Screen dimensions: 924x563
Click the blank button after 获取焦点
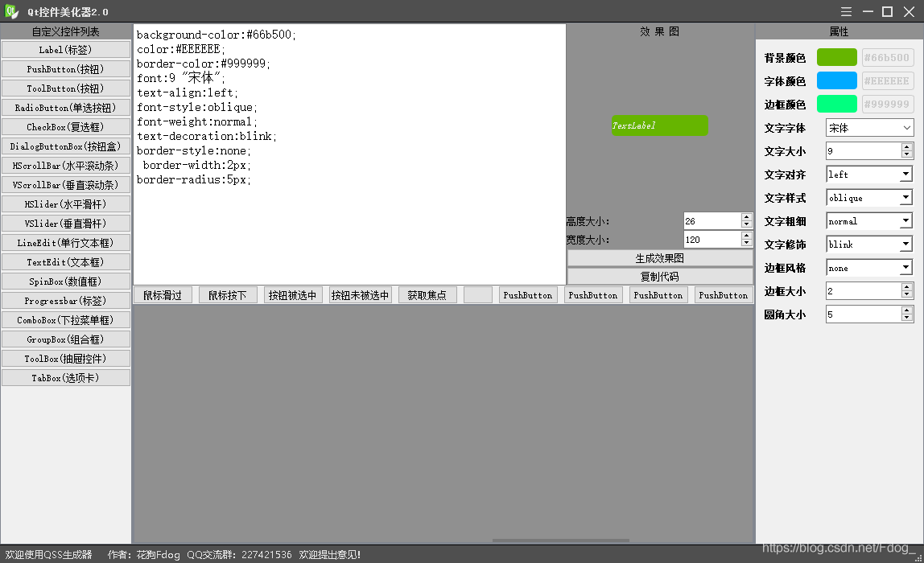click(x=478, y=295)
